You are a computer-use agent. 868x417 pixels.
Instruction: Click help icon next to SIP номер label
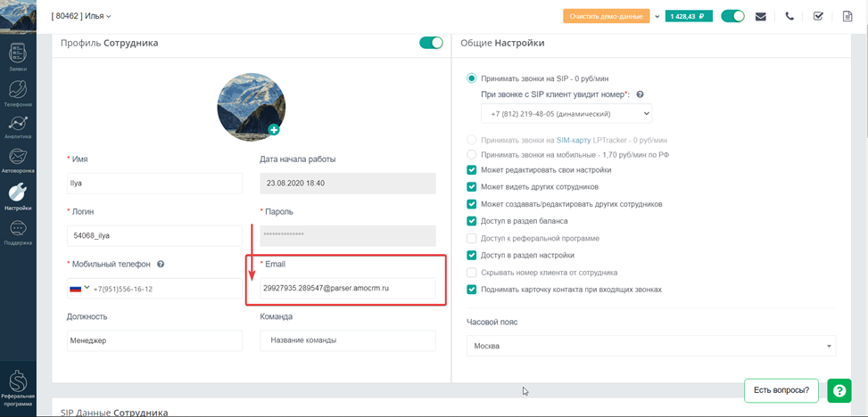click(x=640, y=94)
